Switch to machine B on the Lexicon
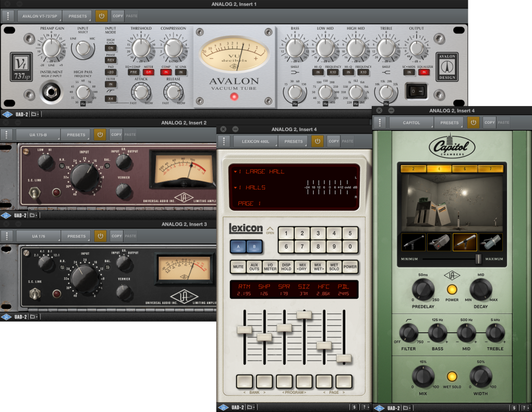Screen dimensions: 532x412 tap(254, 246)
